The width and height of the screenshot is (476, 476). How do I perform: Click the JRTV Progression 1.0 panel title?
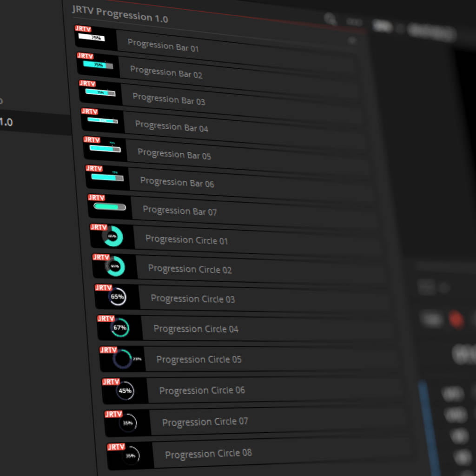[x=120, y=14]
